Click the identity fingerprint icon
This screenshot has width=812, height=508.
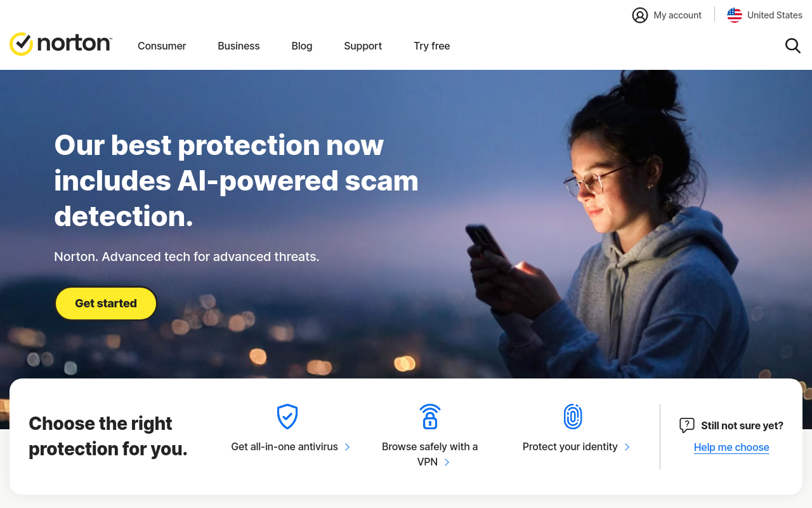coord(573,417)
